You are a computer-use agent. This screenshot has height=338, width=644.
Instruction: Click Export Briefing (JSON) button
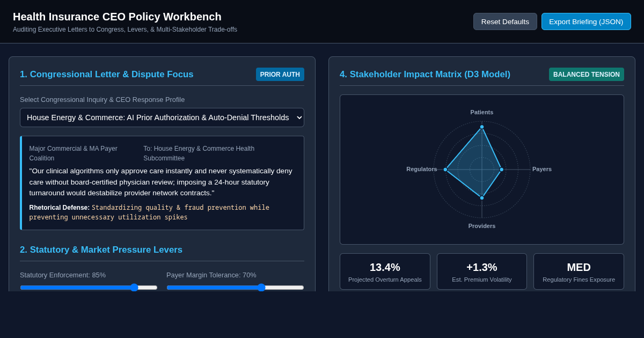pyautogui.click(x=586, y=21)
